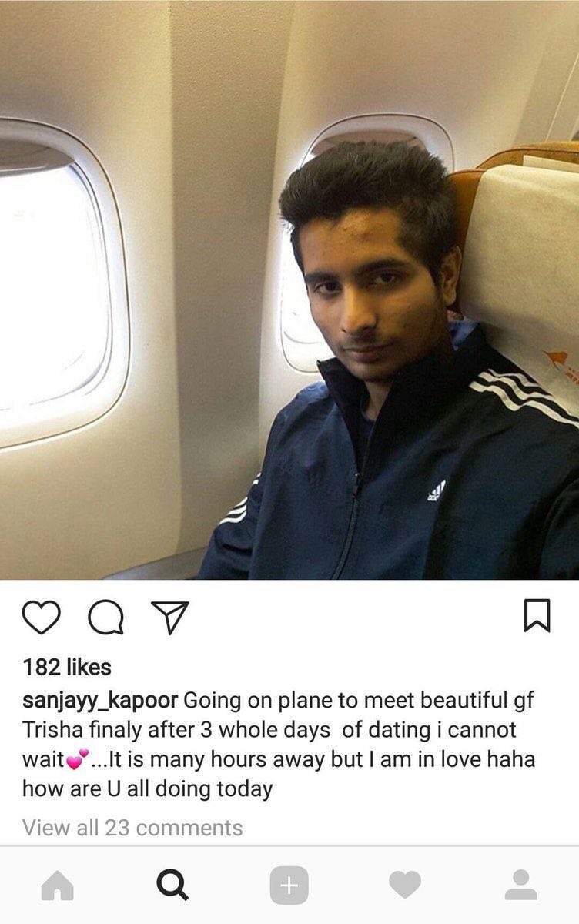Expand View all 23 comments
The height and width of the screenshot is (924, 579).
pyautogui.click(x=132, y=828)
